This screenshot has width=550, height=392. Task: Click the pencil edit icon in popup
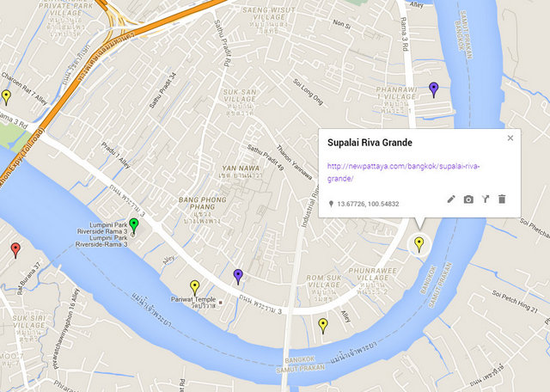click(451, 199)
